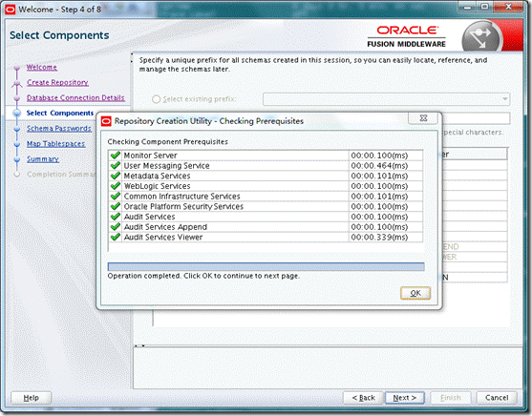532x416 pixels.
Task: Select the Audit Services Viewer row text
Action: point(163,237)
